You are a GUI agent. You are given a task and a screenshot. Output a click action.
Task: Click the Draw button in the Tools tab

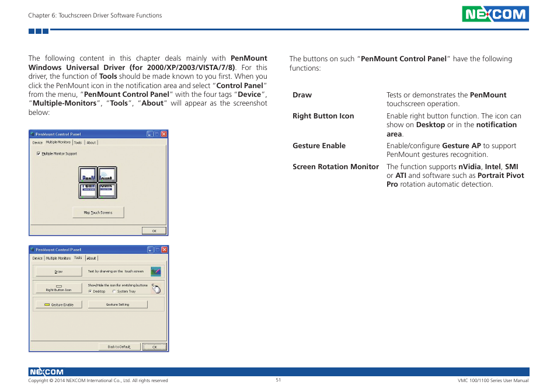click(58, 272)
